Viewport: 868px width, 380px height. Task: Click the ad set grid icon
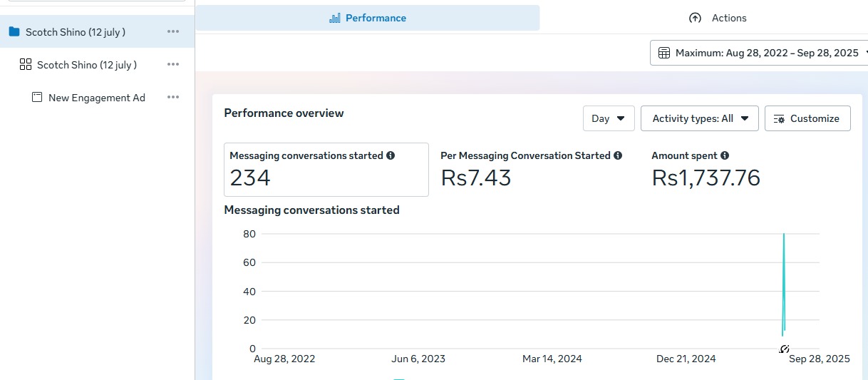(26, 65)
